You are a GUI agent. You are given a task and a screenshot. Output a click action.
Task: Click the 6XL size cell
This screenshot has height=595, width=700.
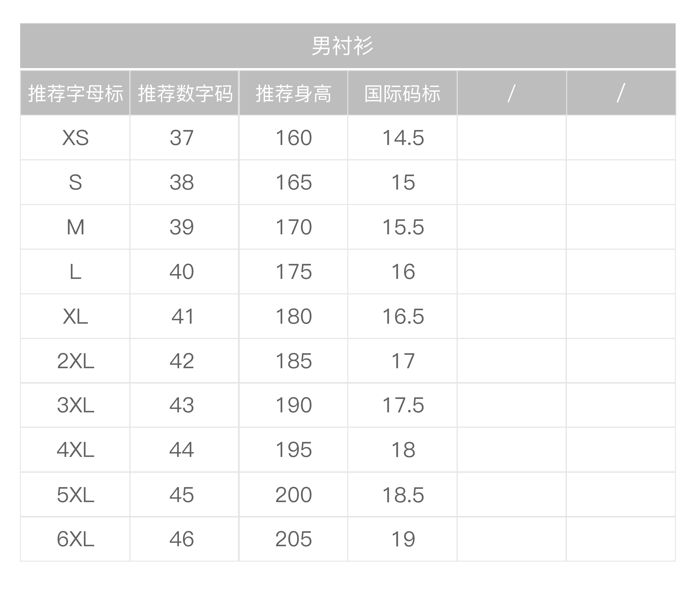point(75,539)
